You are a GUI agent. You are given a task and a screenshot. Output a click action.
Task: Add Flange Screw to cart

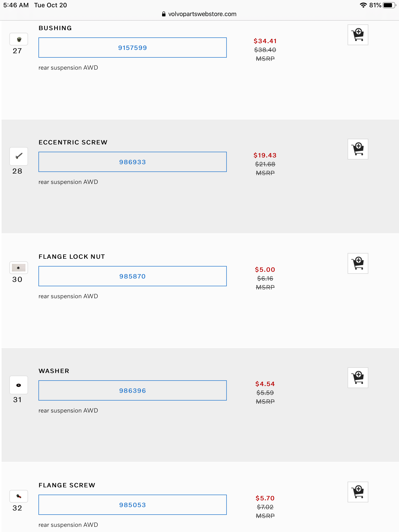(358, 492)
